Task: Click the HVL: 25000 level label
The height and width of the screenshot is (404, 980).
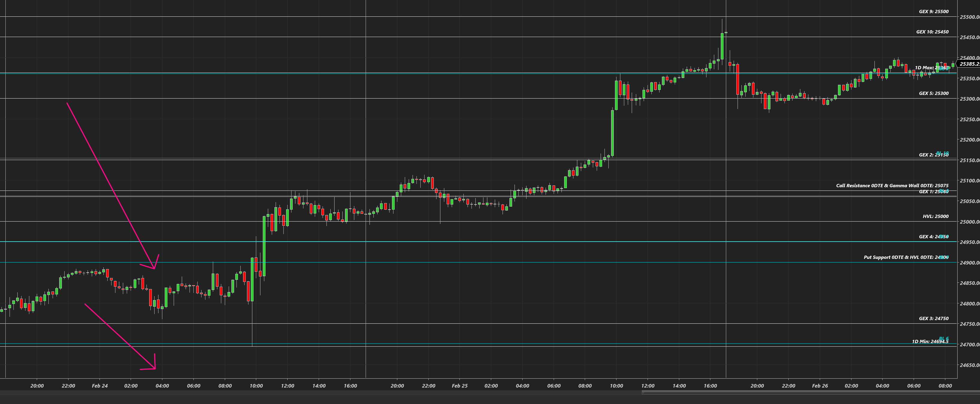Action: pos(935,216)
